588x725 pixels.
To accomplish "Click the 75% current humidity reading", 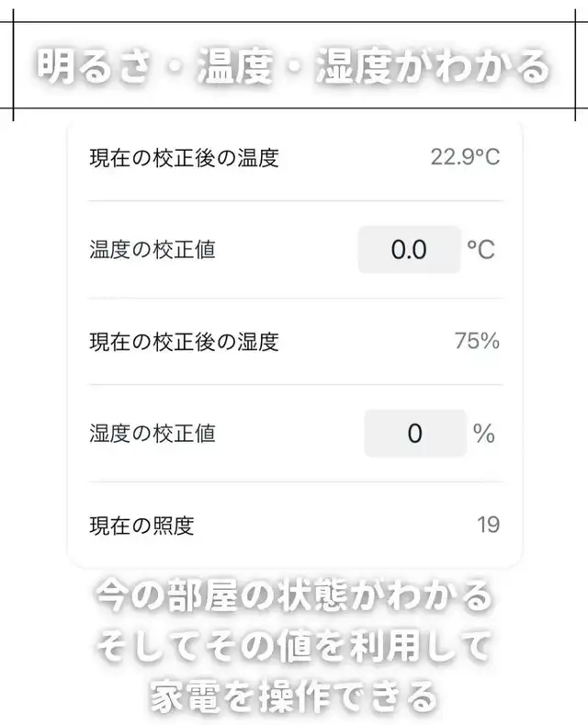I will coord(477,341).
